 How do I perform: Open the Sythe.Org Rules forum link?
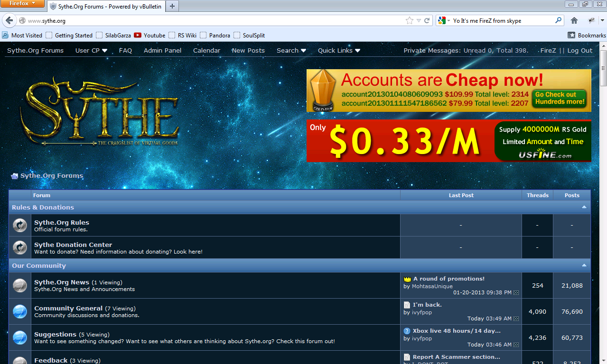[62, 222]
